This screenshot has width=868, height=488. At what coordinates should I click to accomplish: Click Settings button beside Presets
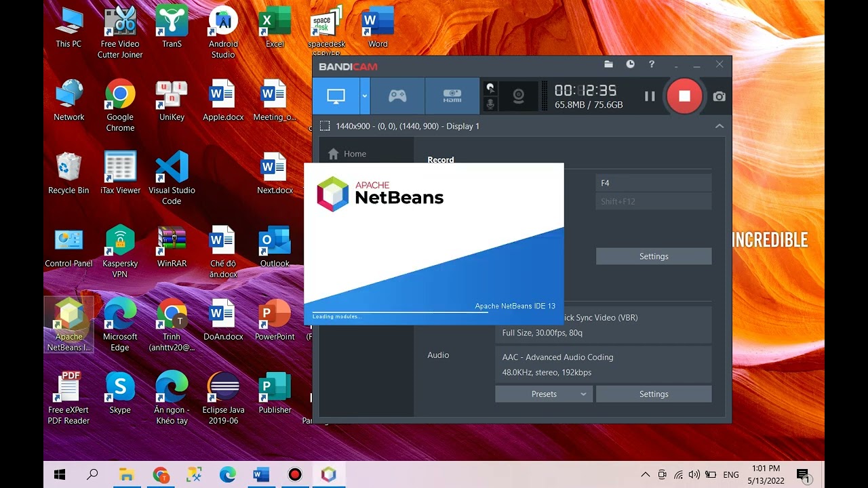654,394
